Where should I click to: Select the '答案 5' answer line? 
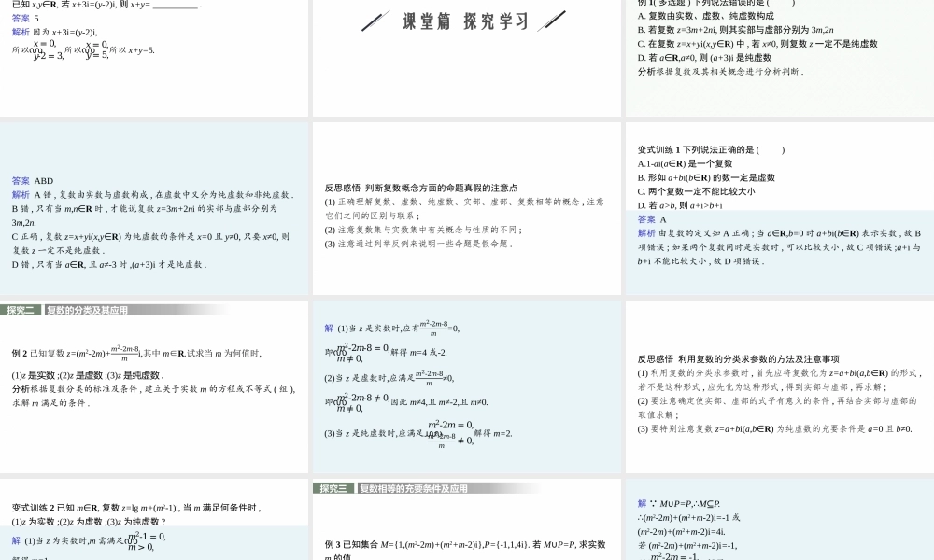point(25,19)
